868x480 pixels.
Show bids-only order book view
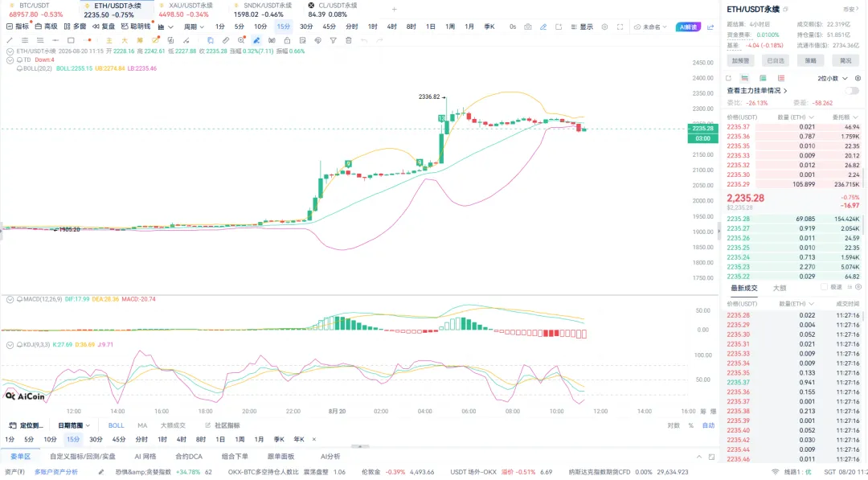tap(763, 79)
